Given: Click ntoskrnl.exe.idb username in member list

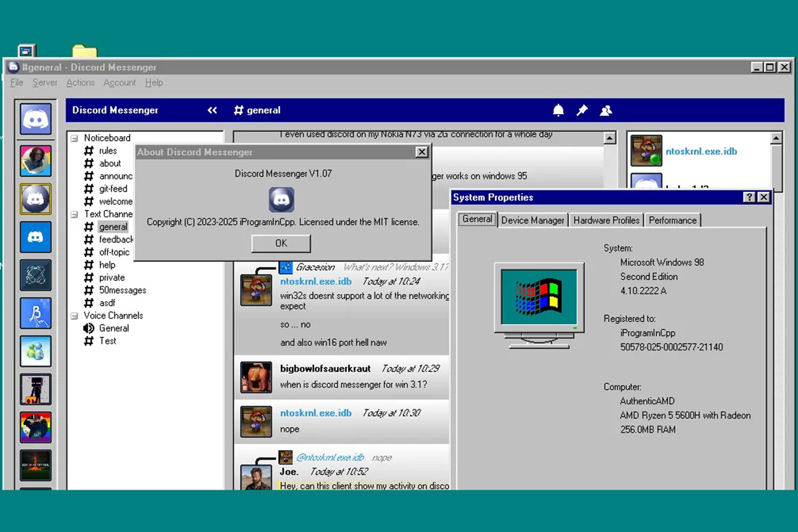Looking at the screenshot, I should pos(701,152).
